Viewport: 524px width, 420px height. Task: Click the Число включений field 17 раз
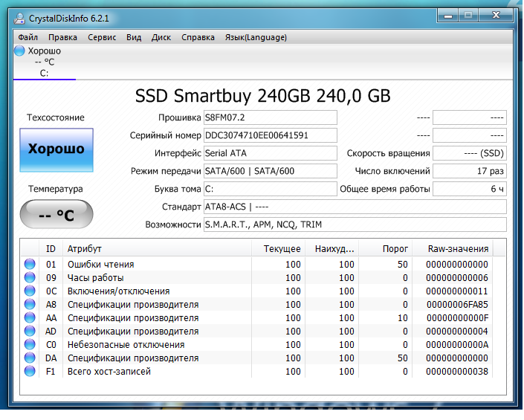pos(470,171)
